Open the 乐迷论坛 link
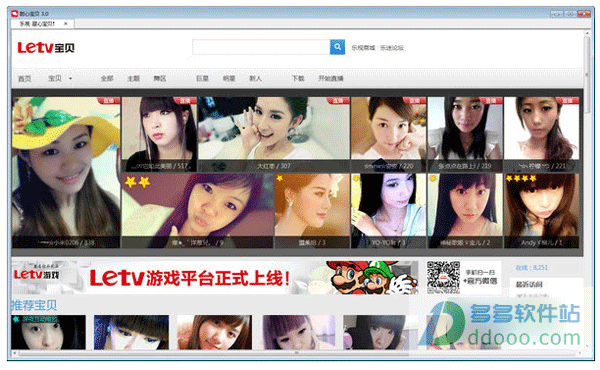The width and height of the screenshot is (600, 370). [x=392, y=48]
